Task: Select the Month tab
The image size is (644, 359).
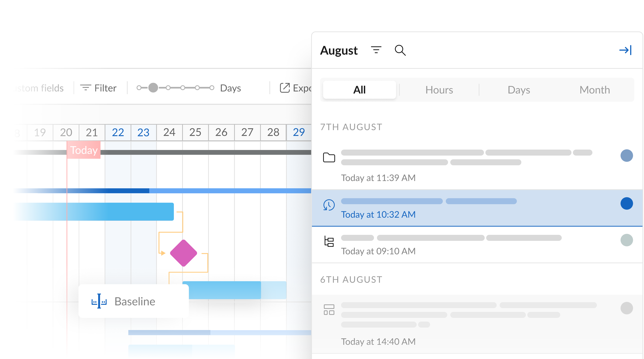Action: [594, 90]
